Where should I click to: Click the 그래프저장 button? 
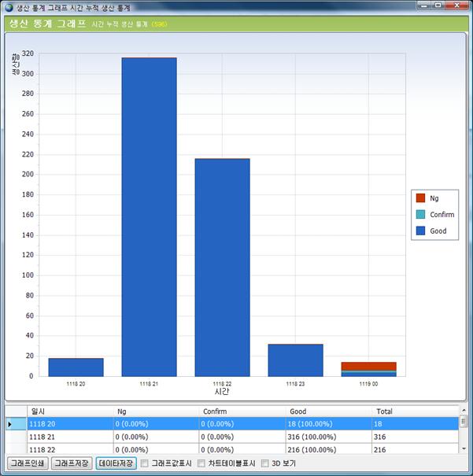(x=72, y=463)
